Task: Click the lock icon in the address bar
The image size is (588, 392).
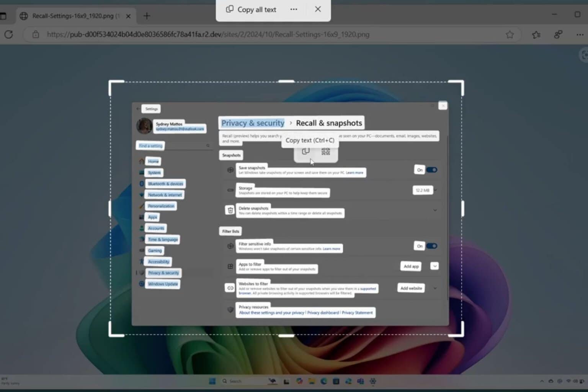Action: click(36, 34)
